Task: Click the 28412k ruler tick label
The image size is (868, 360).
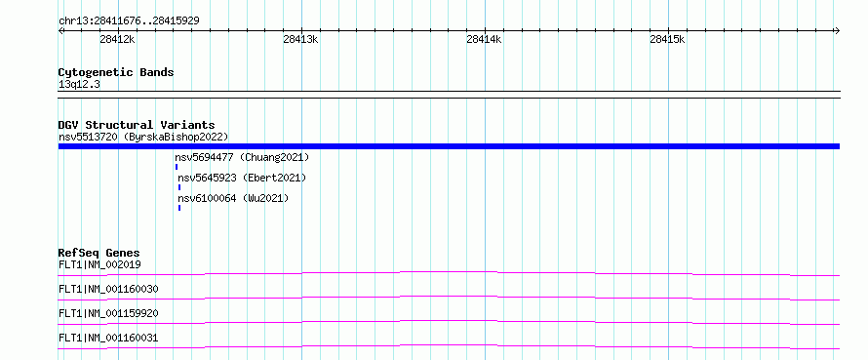Action: (117, 39)
